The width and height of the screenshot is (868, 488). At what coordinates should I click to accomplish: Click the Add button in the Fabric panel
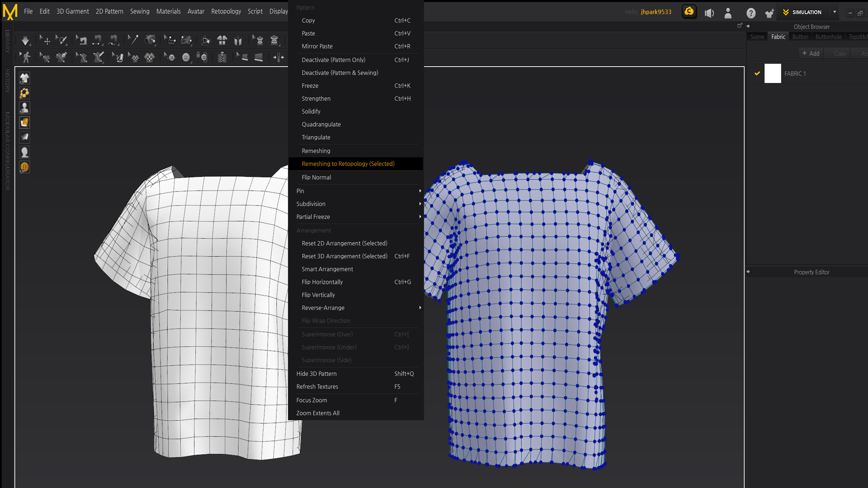click(x=811, y=53)
